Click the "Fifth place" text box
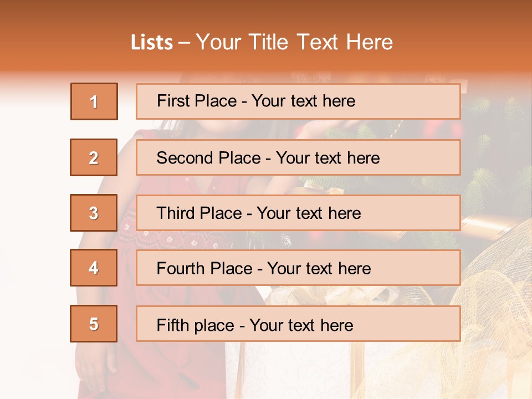Image resolution: width=532 pixels, height=399 pixels. click(x=298, y=324)
